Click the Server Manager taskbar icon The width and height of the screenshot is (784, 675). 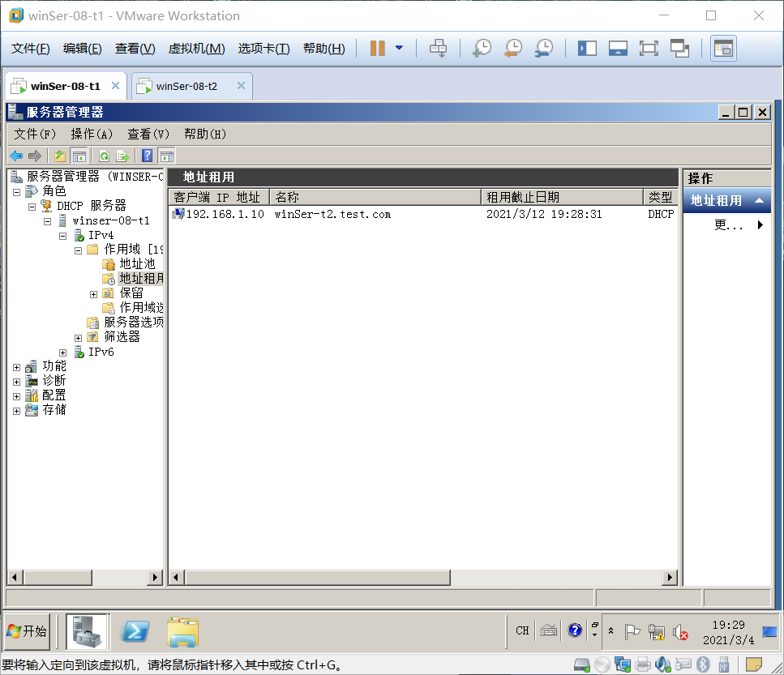pos(88,631)
